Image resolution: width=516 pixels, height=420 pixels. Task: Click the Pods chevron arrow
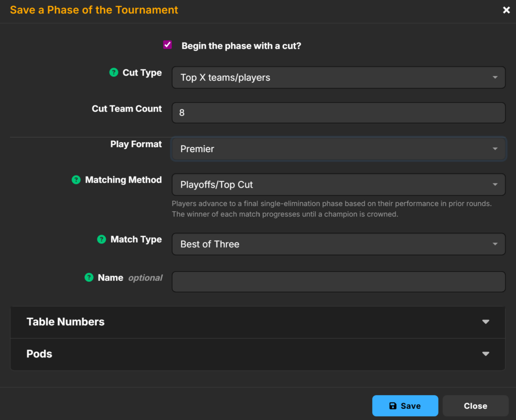coord(486,354)
